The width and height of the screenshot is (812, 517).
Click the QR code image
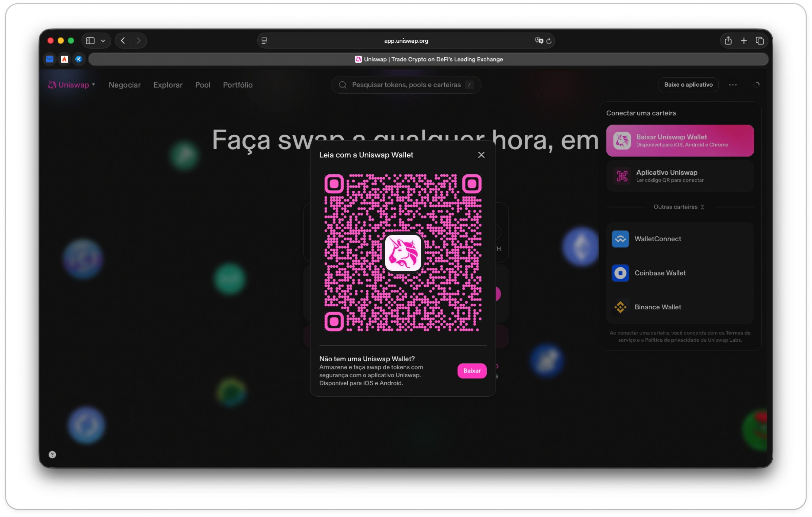click(403, 253)
